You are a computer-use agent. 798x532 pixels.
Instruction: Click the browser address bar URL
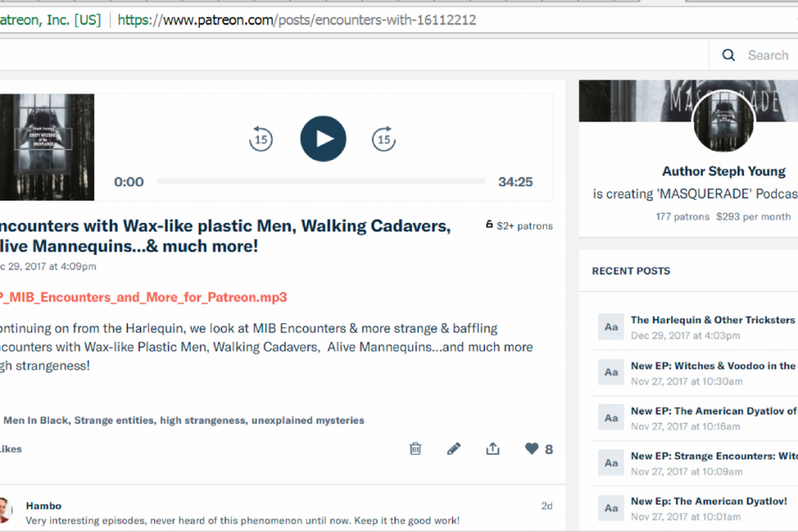[x=297, y=19]
